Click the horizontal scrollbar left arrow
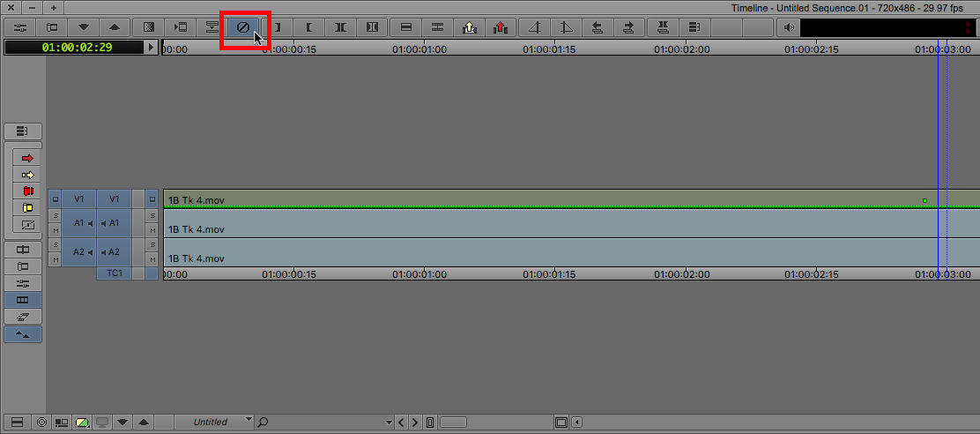Viewport: 980px width, 434px height. 575,423
